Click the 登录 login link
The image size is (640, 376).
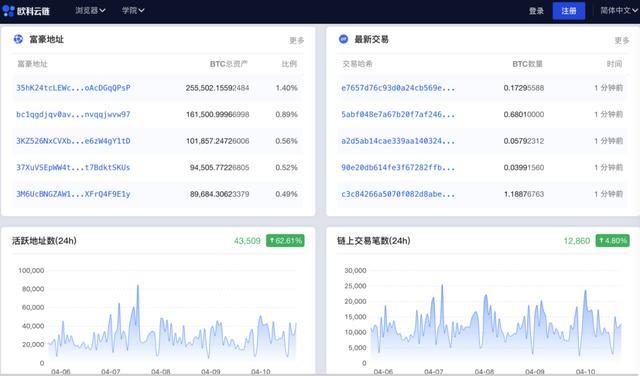click(x=536, y=11)
